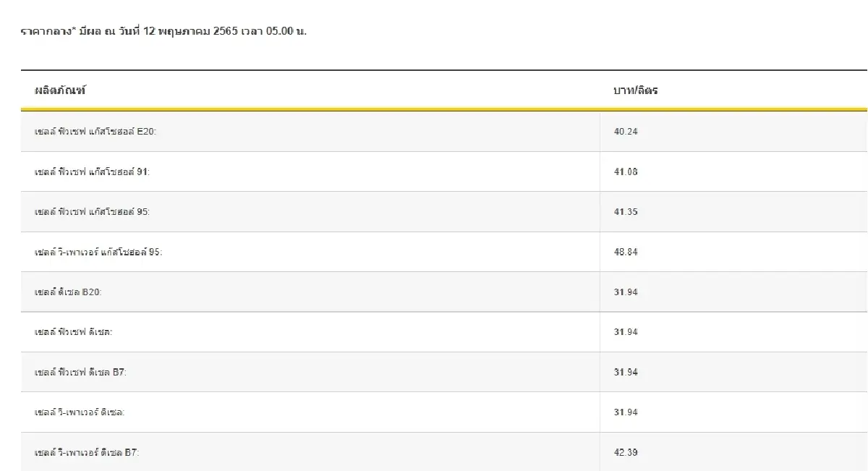Viewport: 868px width, 471px height.
Task: Click product name เชลล์ ฟิวเซฟ ดีเซล without B7
Action: [x=74, y=332]
